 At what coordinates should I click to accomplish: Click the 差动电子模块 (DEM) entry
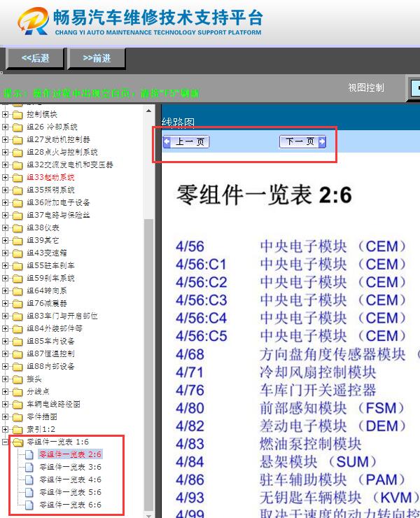tap(332, 426)
